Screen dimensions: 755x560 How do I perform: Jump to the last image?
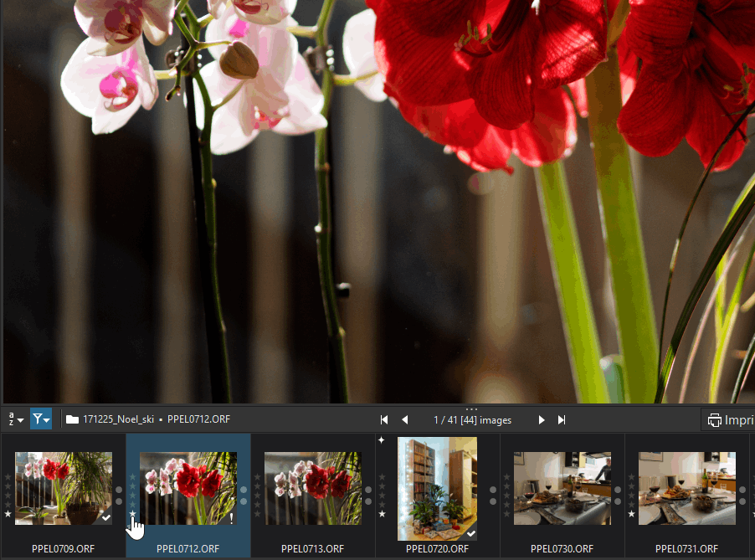click(562, 420)
